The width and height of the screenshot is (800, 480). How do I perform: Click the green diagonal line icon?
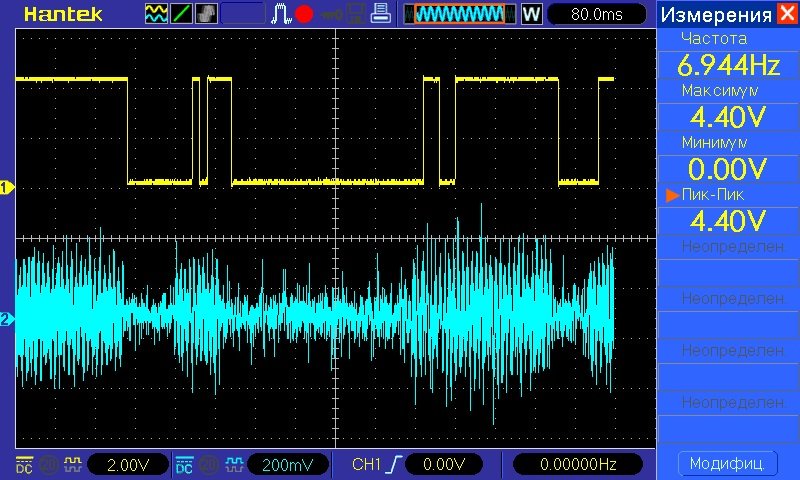(182, 14)
